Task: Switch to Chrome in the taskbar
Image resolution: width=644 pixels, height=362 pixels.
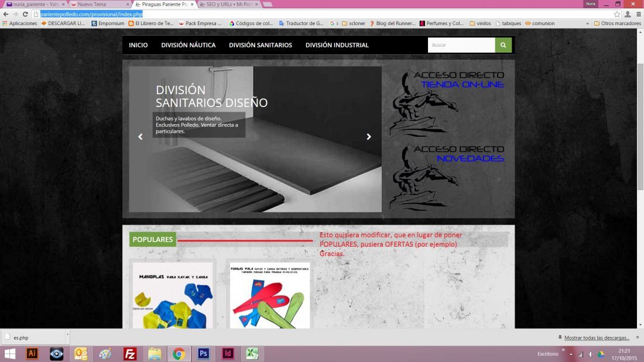Action: [x=179, y=354]
